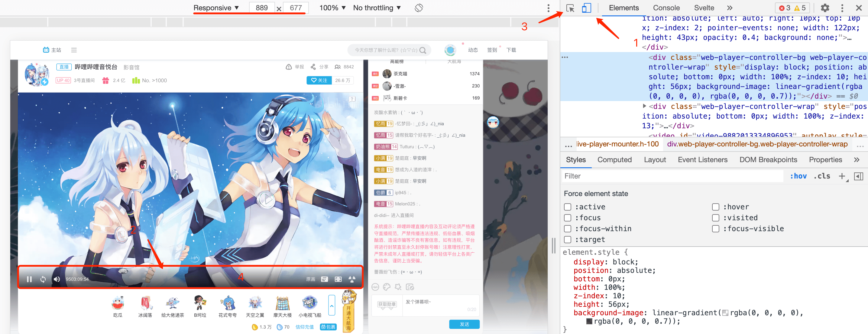This screenshot has width=868, height=334.
Task: Click the new style rule plus icon
Action: pyautogui.click(x=842, y=176)
